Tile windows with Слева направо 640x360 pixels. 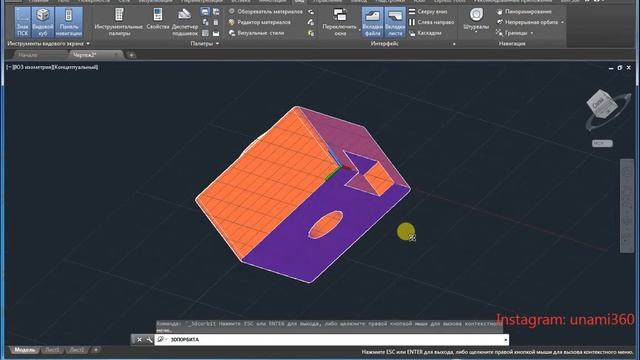coord(431,22)
